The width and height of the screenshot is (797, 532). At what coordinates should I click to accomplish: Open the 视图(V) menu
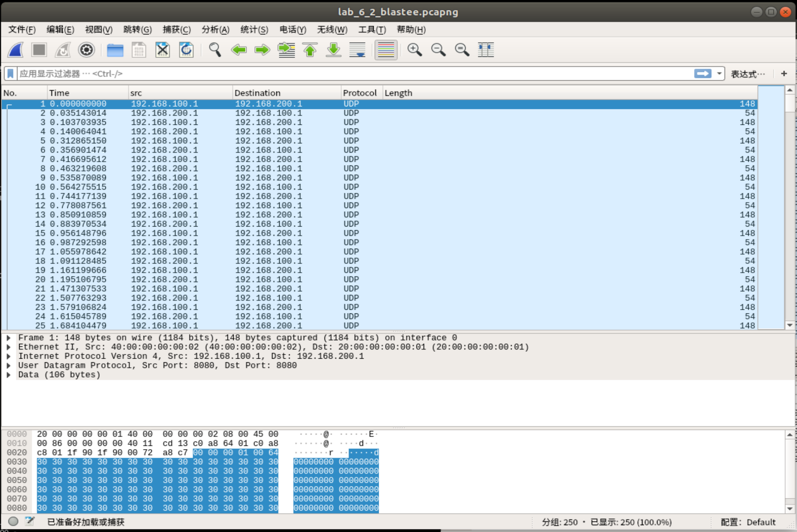pos(98,30)
